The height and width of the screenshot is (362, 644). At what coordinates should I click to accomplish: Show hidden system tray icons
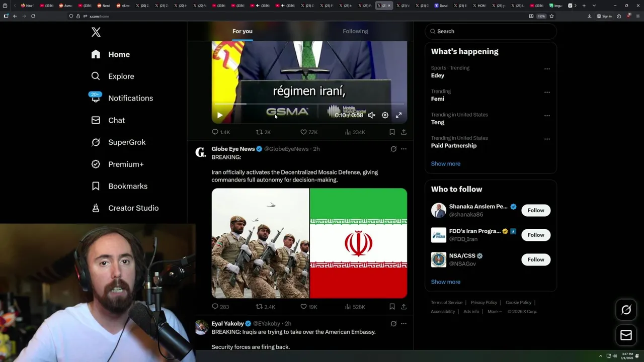600,356
